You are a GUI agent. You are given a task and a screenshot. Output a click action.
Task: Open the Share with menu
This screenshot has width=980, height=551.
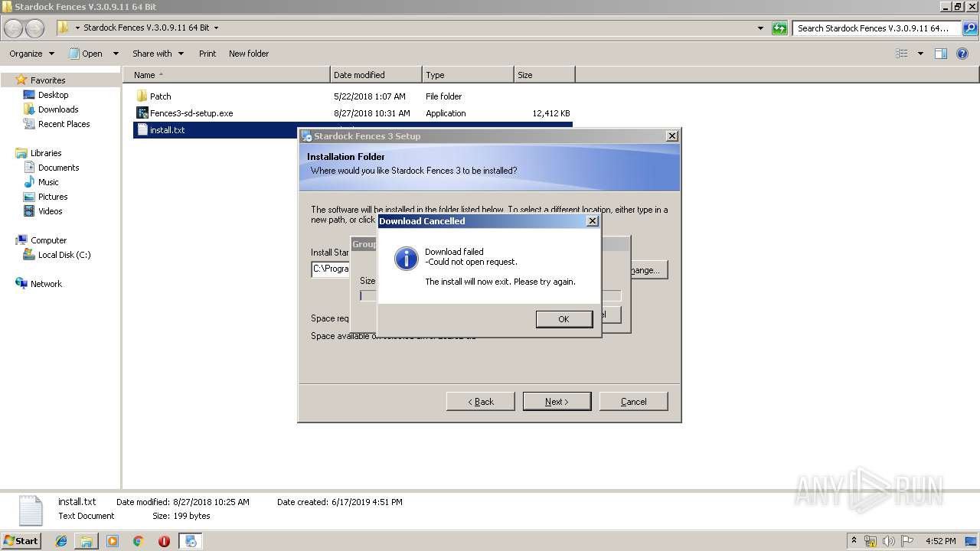click(158, 54)
